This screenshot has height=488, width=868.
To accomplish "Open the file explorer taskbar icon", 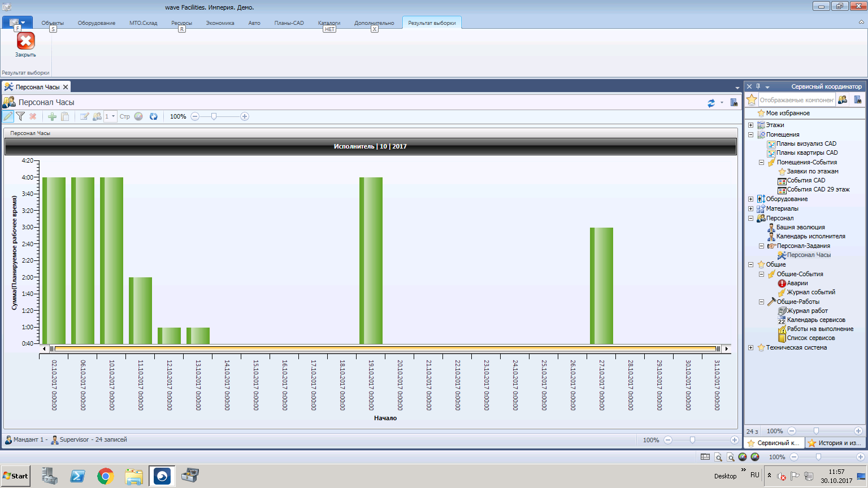I will (x=134, y=476).
